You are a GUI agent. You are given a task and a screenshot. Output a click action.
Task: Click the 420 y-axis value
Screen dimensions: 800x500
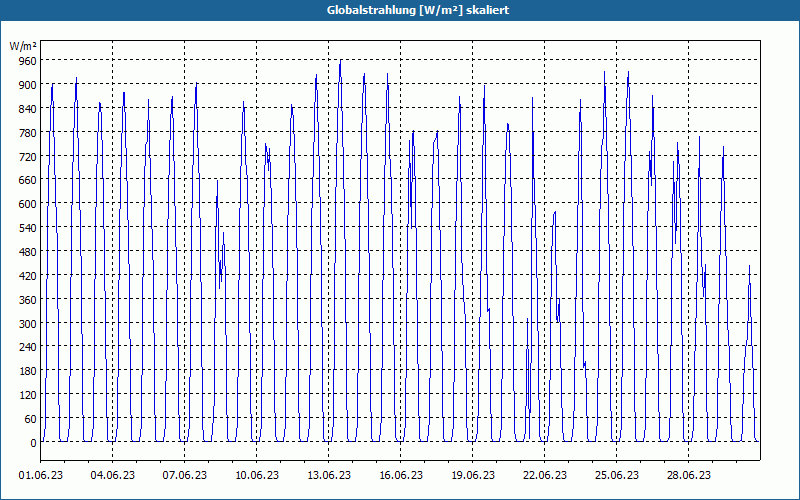(x=27, y=276)
